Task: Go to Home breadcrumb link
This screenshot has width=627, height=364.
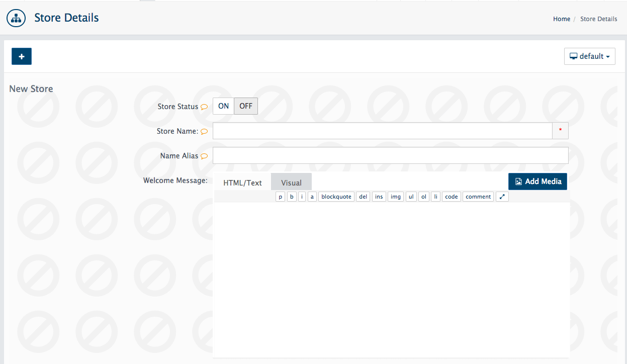Action: [x=562, y=19]
